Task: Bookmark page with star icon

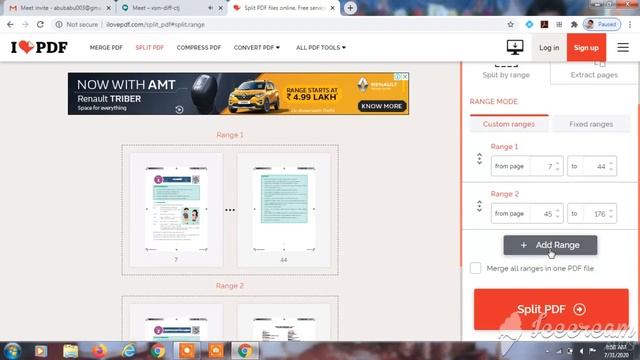Action: click(x=510, y=24)
